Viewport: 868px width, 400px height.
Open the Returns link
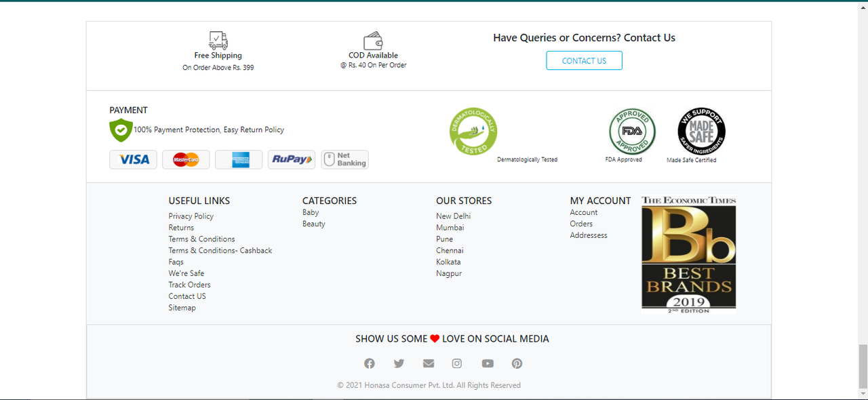pyautogui.click(x=181, y=228)
